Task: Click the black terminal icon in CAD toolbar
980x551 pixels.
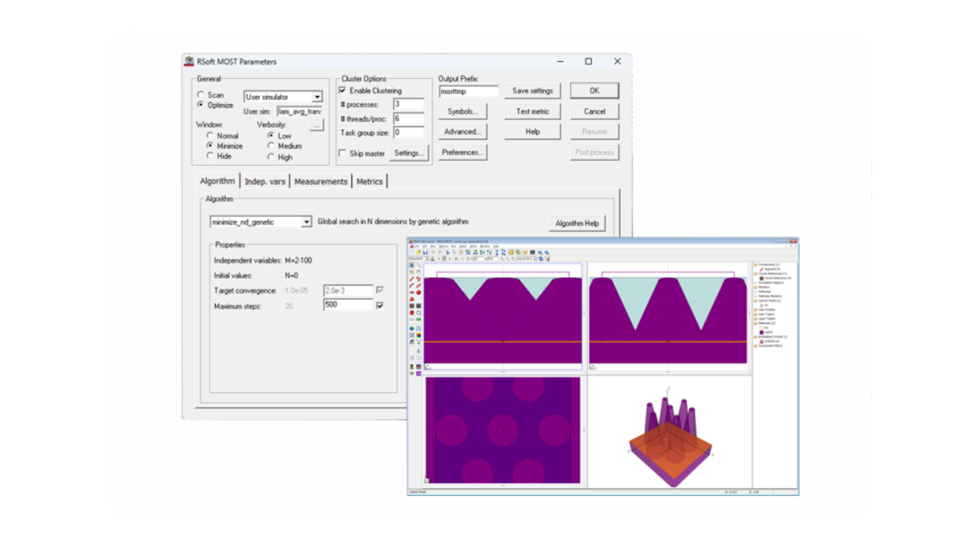Action: point(532,252)
